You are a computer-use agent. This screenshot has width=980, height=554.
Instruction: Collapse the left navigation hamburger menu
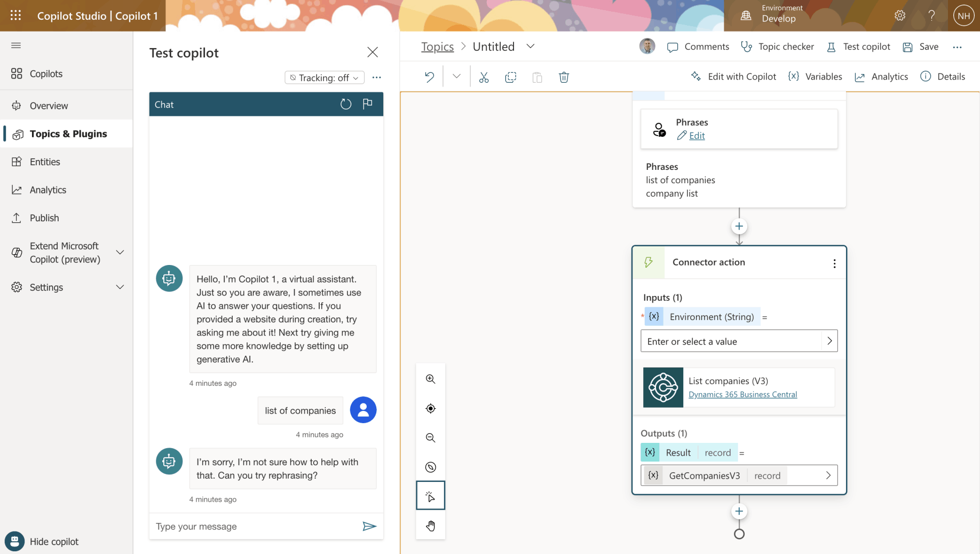(16, 45)
